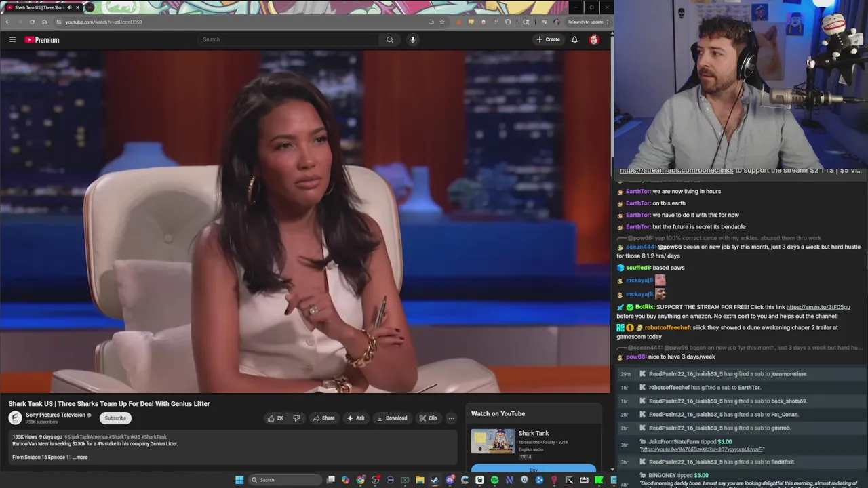The width and height of the screenshot is (868, 488).
Task: Click #SharkTankAmerica hashtag
Action: 86,437
